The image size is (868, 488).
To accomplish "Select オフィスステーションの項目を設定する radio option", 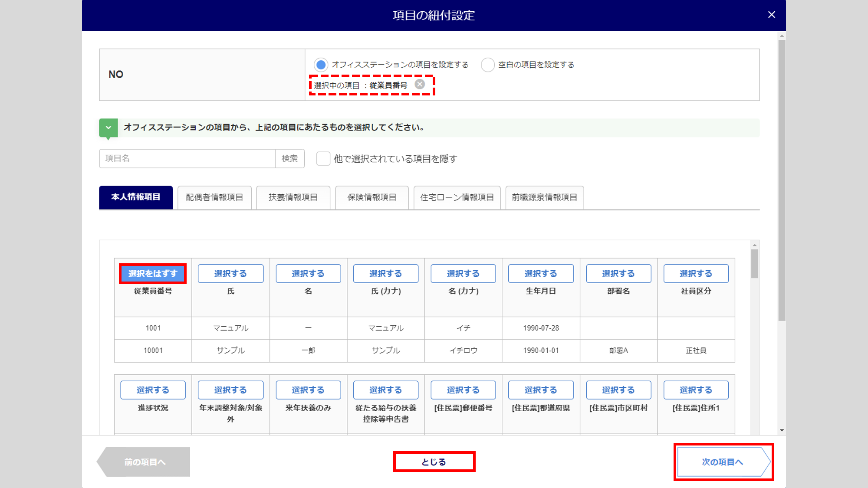I will 321,65.
